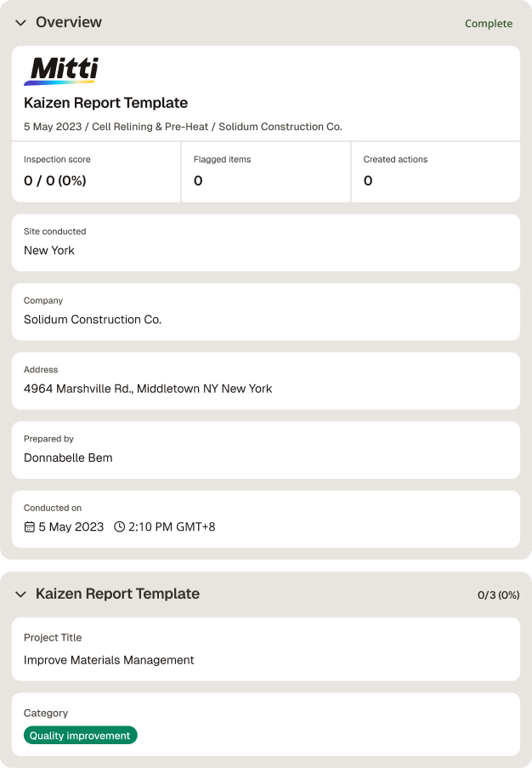This screenshot has height=768, width=532.
Task: Click the Company field Solidum Construction Co.
Action: pos(266,311)
